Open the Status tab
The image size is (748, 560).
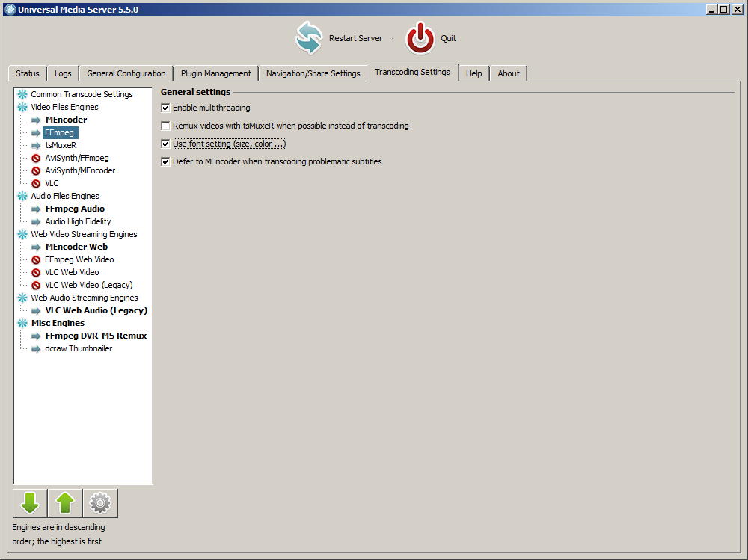[x=28, y=73]
